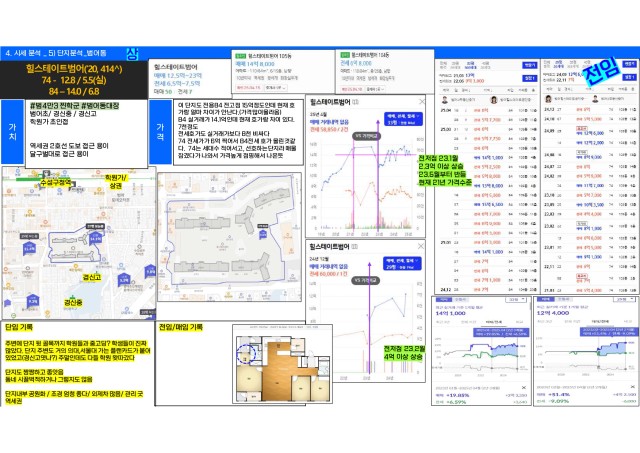640x453 pixels.
Task: Select the 매매 10억 3,500 transaction row
Action: 589,204
